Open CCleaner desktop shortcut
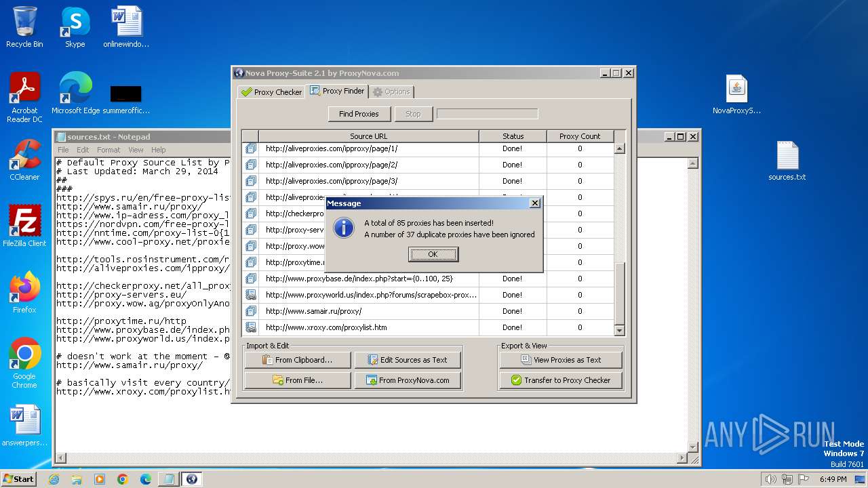Image resolution: width=868 pixels, height=488 pixels. pos(24,160)
